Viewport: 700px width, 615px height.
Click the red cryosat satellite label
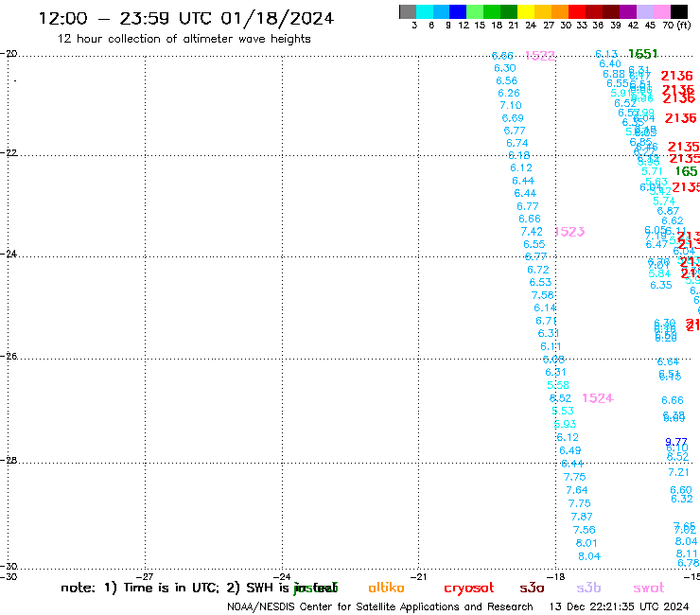point(469,589)
